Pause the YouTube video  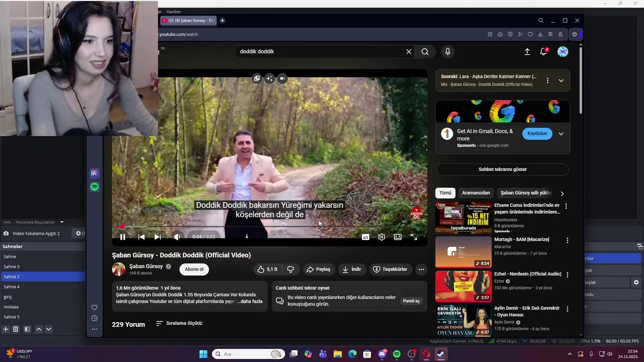[x=122, y=237]
